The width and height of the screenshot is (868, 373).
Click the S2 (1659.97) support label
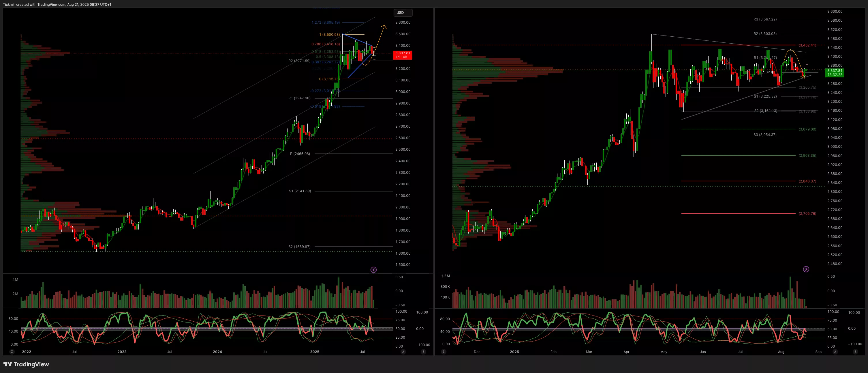299,247
